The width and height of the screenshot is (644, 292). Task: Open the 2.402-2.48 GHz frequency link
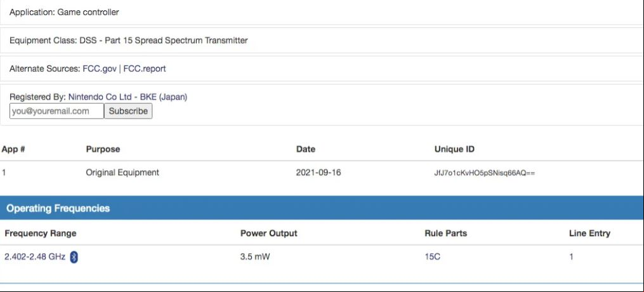click(35, 257)
